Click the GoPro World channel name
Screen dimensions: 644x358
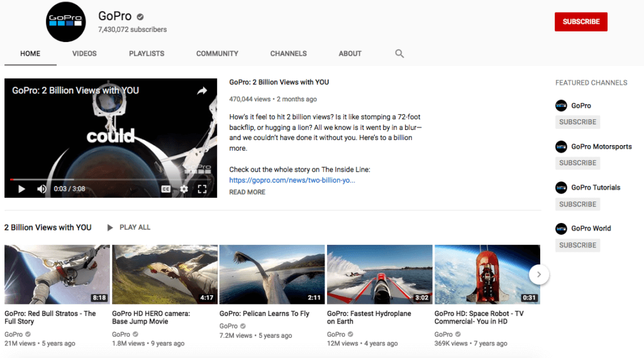tap(591, 229)
